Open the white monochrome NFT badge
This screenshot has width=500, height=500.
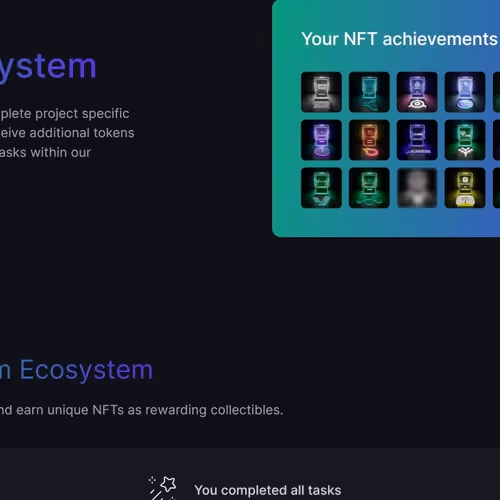[x=321, y=92]
